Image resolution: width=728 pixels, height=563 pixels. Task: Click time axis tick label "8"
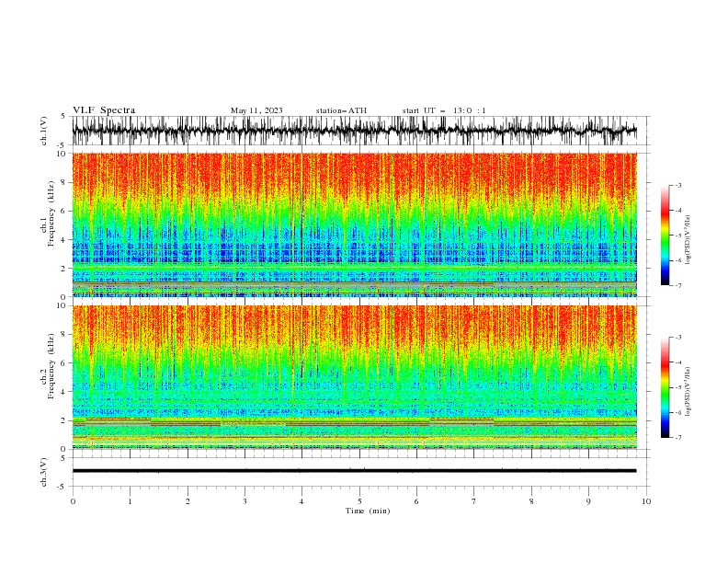point(531,501)
